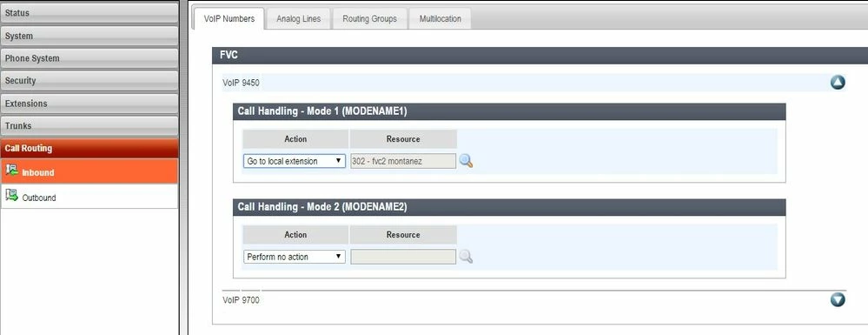This screenshot has width=868, height=335.
Task: Click the 'VoIP 9700' row label
Action: tap(241, 300)
